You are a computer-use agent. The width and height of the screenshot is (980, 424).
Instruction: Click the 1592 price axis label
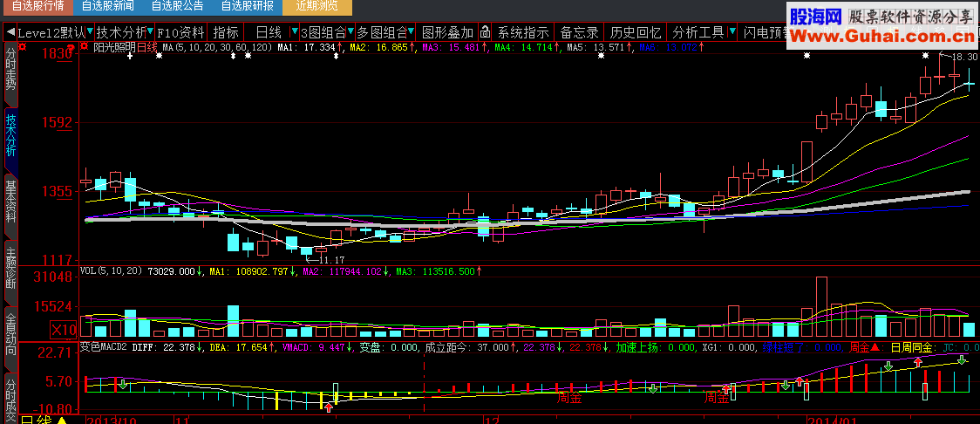(x=57, y=122)
